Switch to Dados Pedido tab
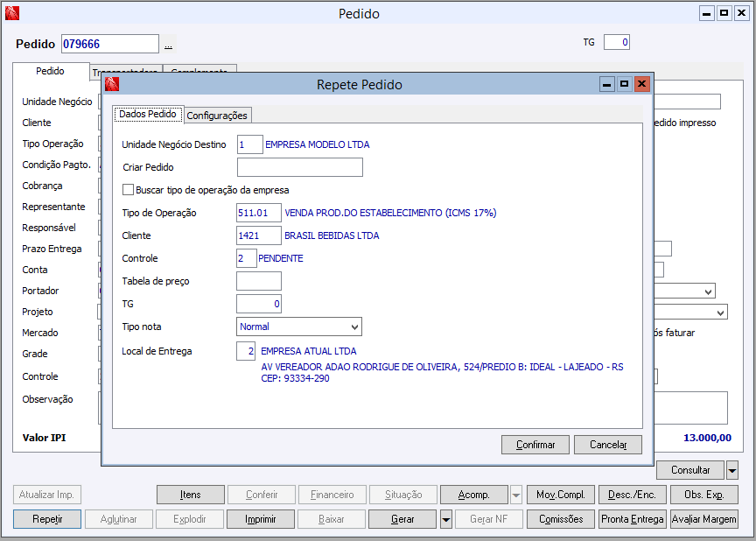Viewport: 756px width, 541px height. [x=148, y=115]
